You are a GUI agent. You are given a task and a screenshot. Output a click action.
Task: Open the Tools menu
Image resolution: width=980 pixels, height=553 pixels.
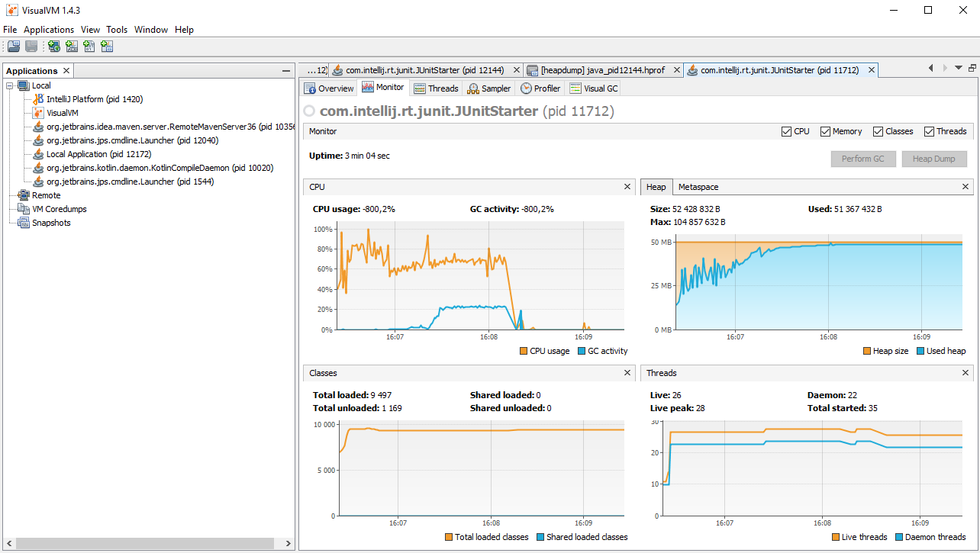click(117, 30)
